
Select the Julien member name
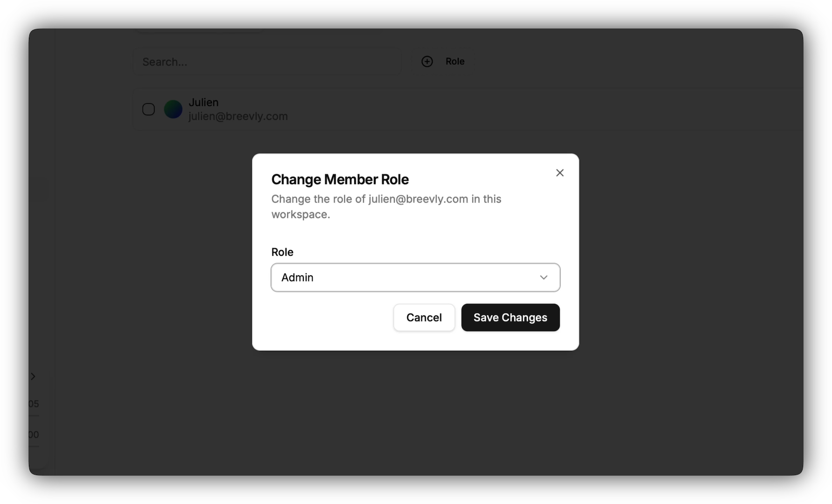203,102
